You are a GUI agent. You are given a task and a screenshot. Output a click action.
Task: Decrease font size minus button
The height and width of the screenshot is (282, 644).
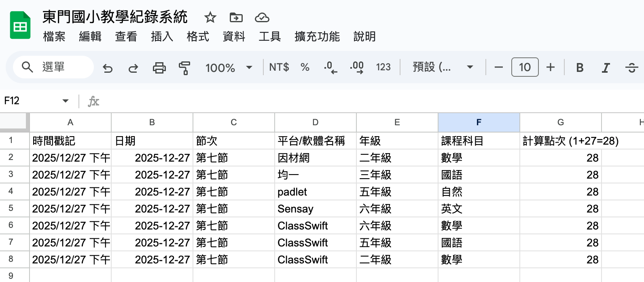pyautogui.click(x=499, y=67)
